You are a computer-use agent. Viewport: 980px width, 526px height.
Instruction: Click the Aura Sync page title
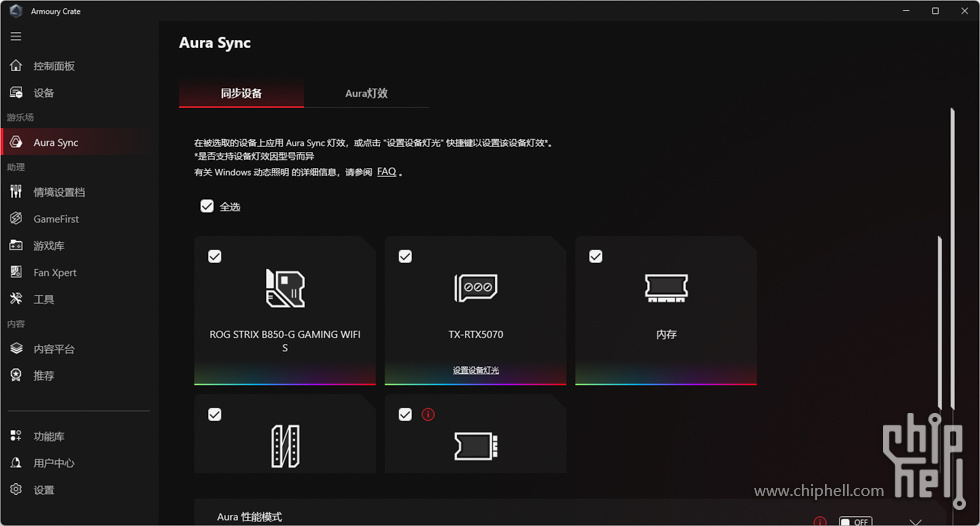[x=215, y=43]
